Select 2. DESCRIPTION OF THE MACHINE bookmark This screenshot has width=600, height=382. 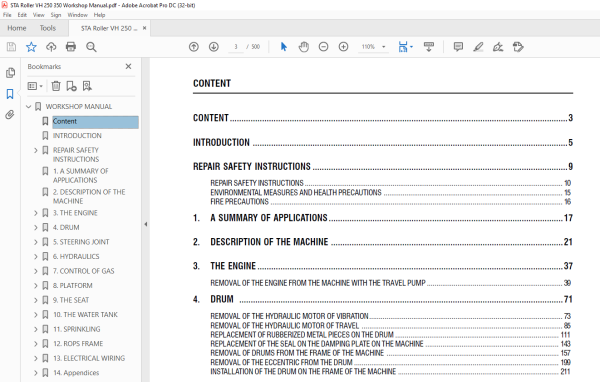click(89, 196)
